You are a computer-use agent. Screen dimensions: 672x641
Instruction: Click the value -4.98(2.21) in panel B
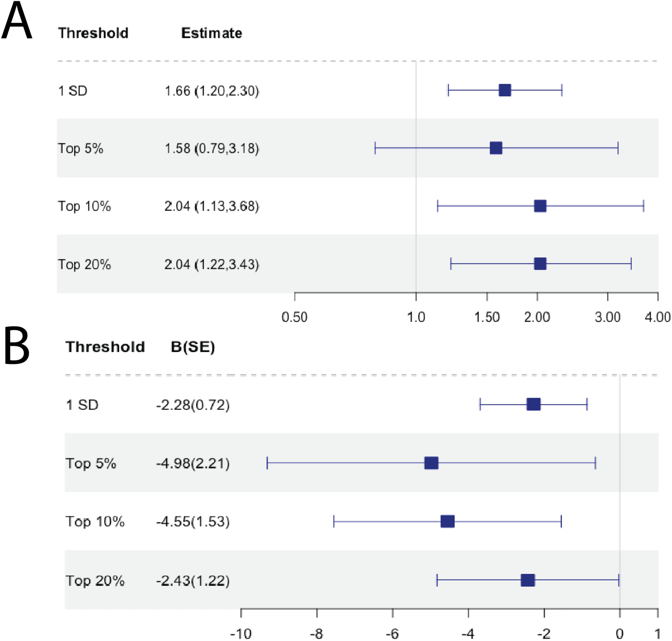[x=193, y=463]
